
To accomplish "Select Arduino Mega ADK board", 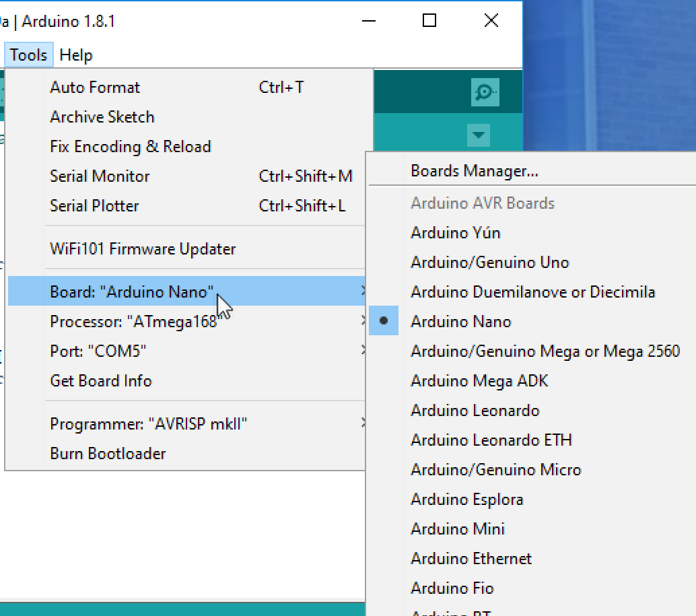I will point(532,381).
